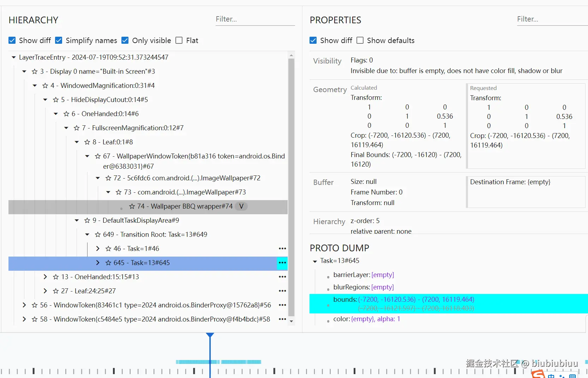Toggle Show diff in Properties panel

(x=313, y=40)
